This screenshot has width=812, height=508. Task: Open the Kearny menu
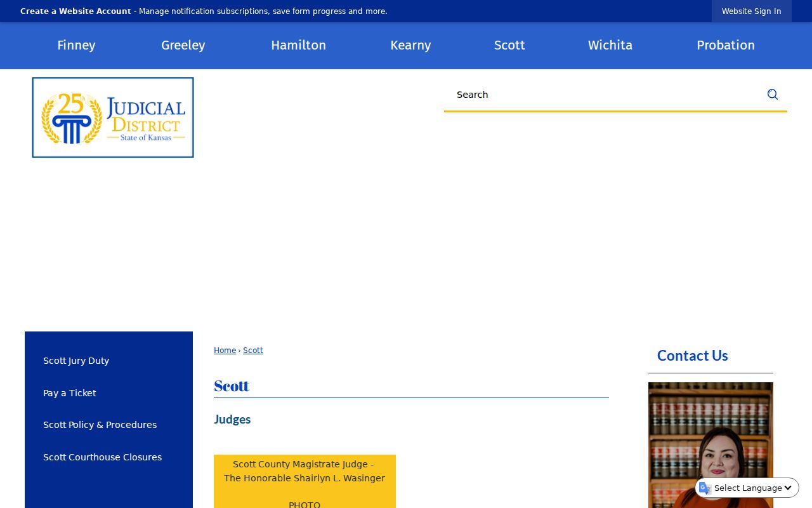coord(410,45)
